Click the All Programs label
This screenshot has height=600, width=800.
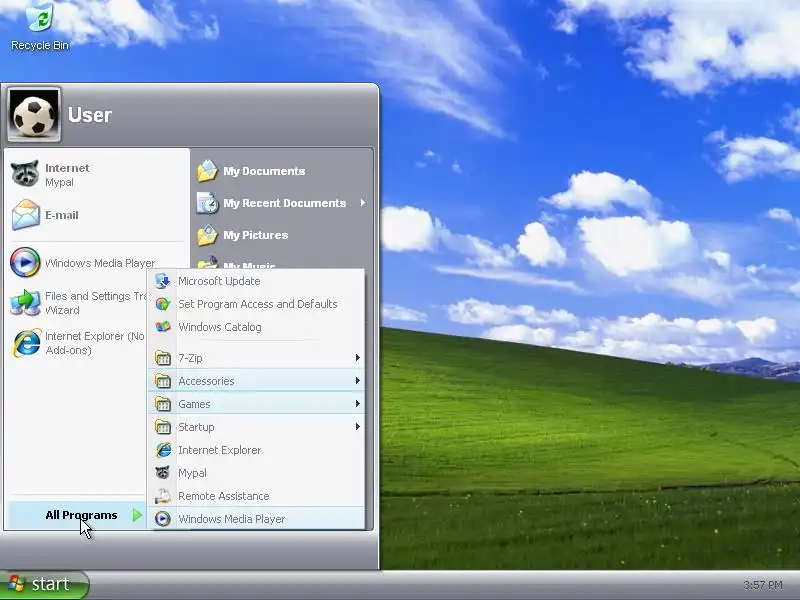pyautogui.click(x=81, y=515)
